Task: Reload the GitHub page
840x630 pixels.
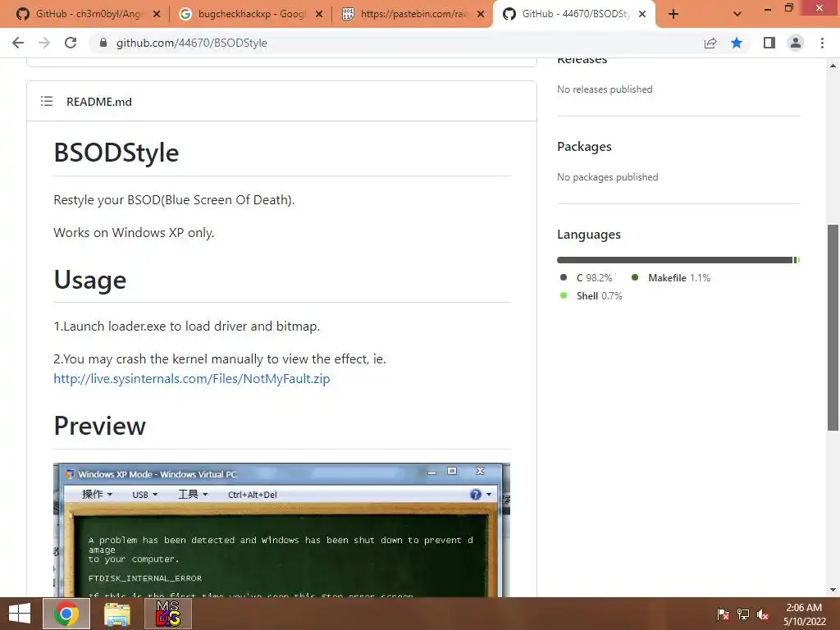Action: 71,43
